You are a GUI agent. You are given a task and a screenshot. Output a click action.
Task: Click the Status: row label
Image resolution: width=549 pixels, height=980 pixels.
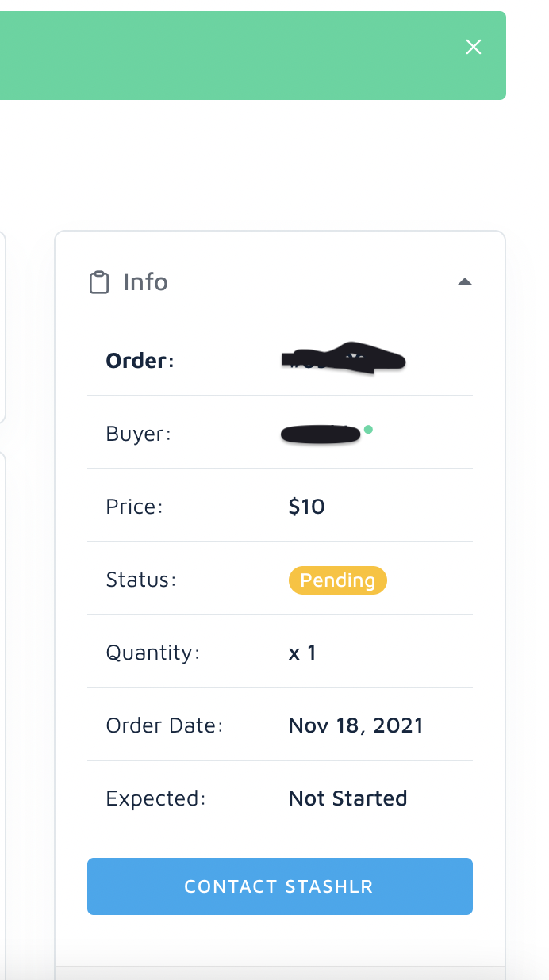coord(140,580)
